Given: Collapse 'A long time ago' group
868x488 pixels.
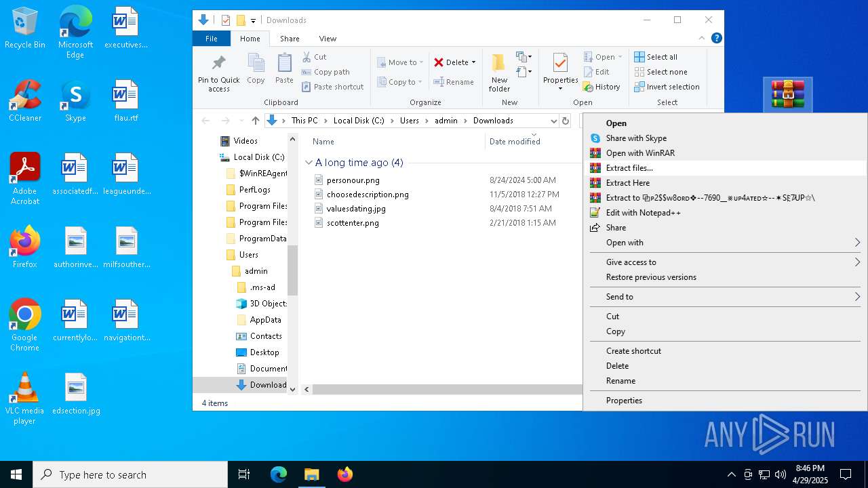Looking at the screenshot, I should click(x=309, y=163).
